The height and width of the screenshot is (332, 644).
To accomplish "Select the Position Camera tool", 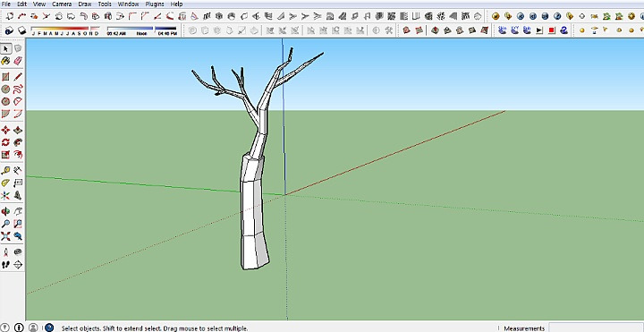I will (x=5, y=252).
